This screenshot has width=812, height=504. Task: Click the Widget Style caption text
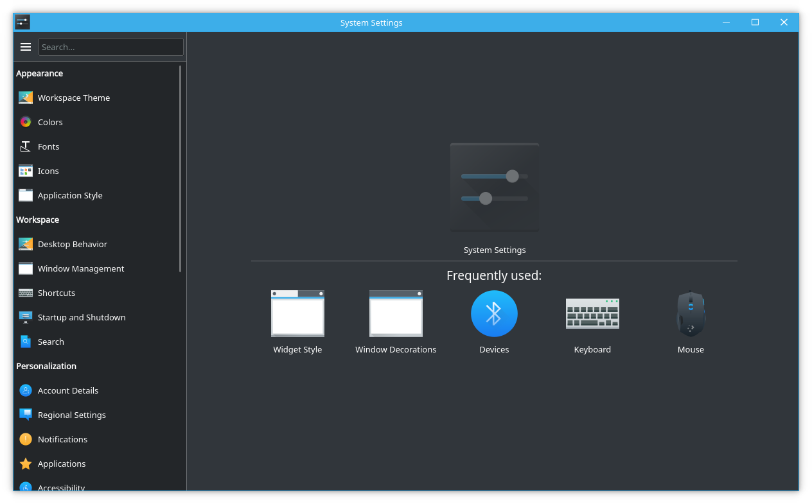(x=297, y=349)
